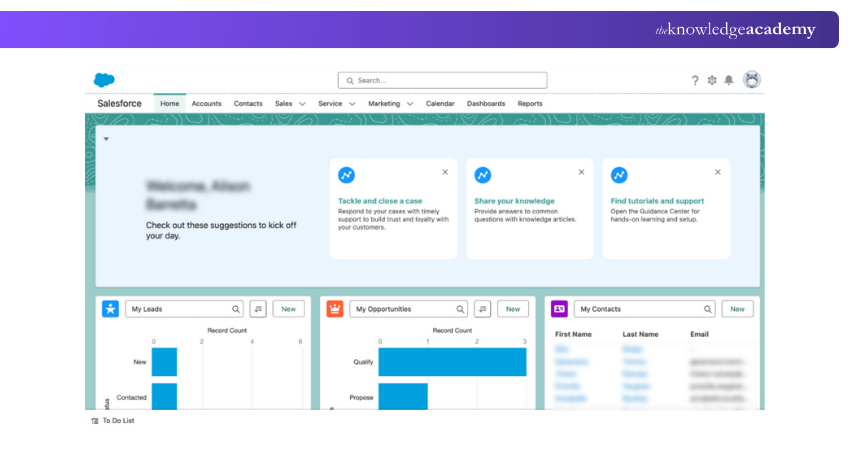This screenshot has height=450, width=850.
Task: Open the user avatar menu
Action: coord(752,80)
